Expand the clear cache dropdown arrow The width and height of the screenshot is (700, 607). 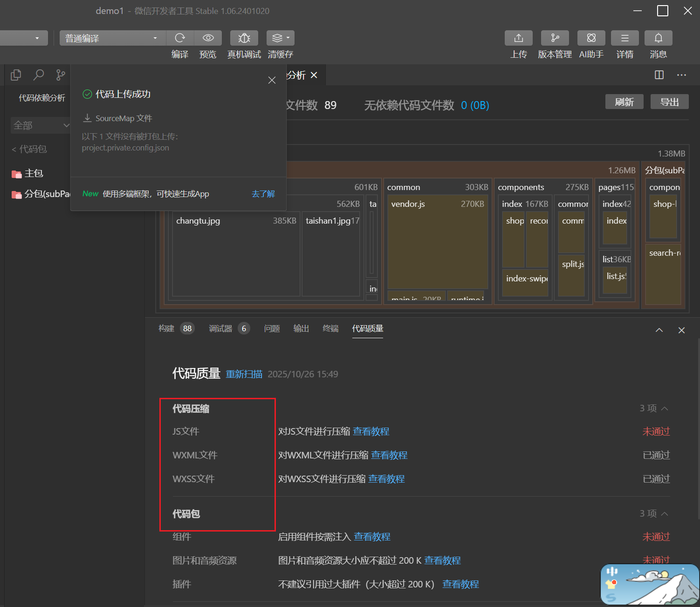coord(288,38)
